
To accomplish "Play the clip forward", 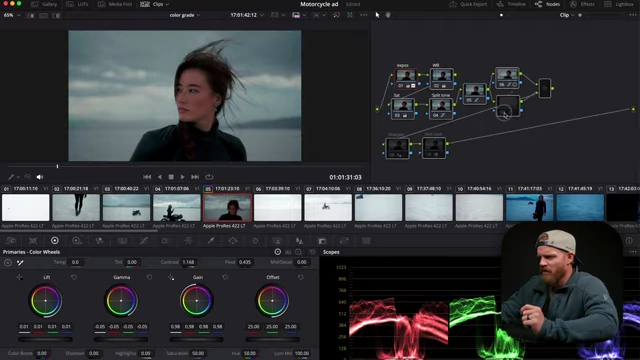I will pos(182,177).
